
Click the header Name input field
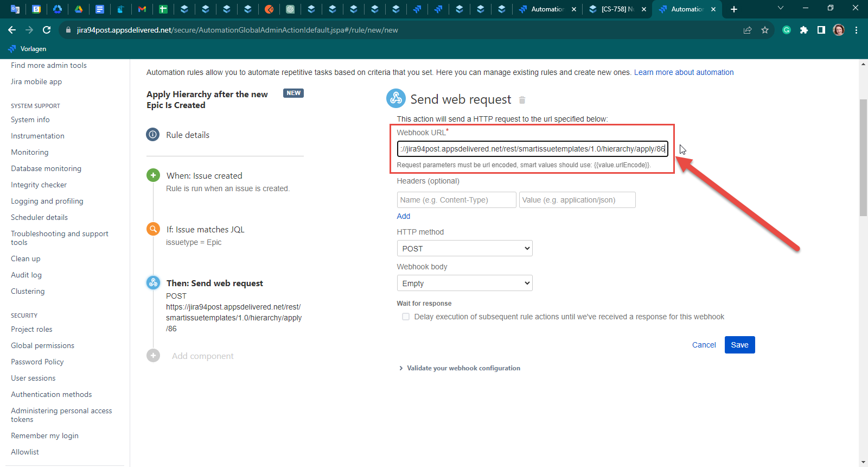[x=456, y=200]
